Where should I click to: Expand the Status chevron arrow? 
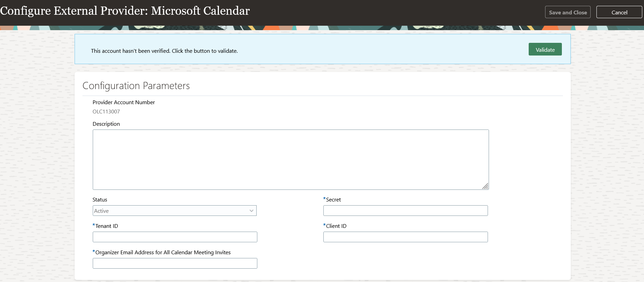point(252,211)
